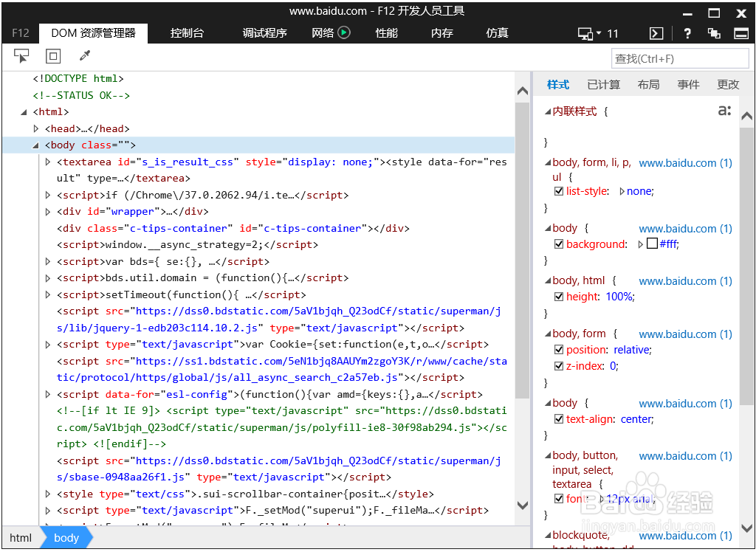The height and width of the screenshot is (552, 756).
Task: Uncheck the height: 100% property checkbox
Action: point(559,297)
